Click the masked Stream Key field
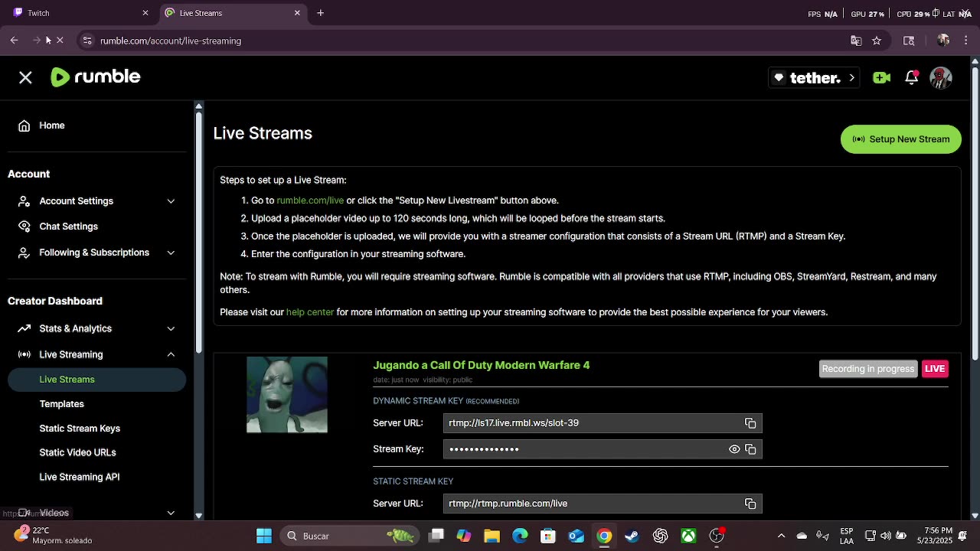This screenshot has height=551, width=980. 603,449
